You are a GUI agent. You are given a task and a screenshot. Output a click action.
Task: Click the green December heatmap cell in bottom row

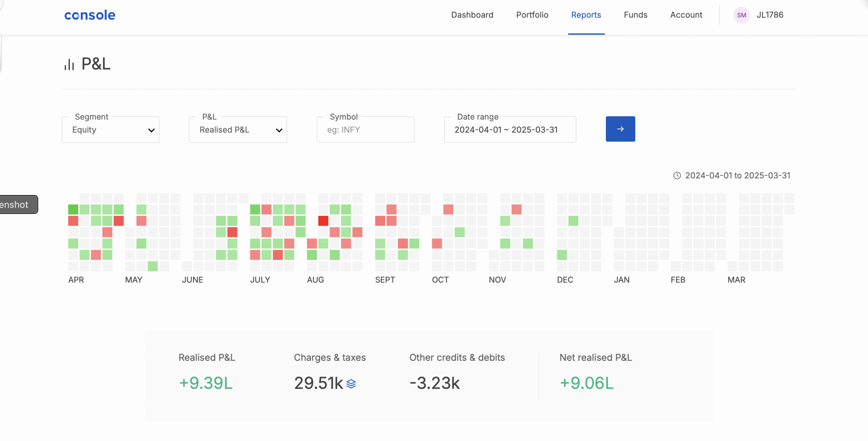[x=562, y=255]
